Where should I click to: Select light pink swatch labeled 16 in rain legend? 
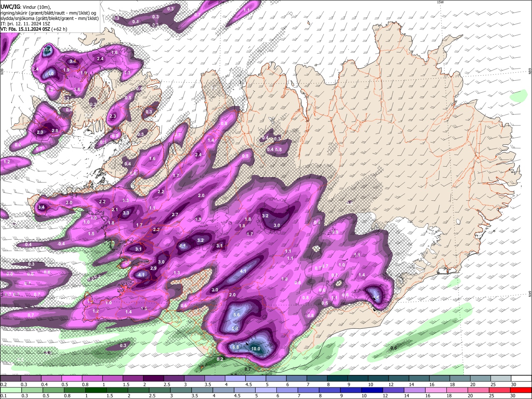pyautogui.click(x=436, y=390)
